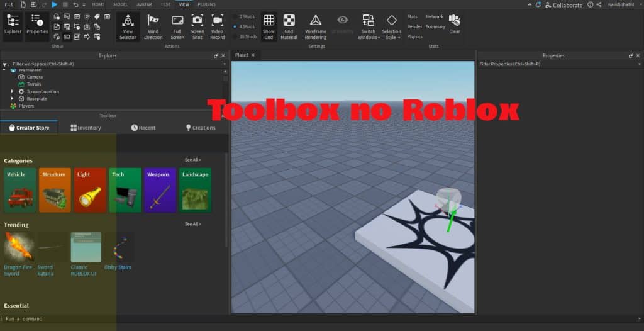The image size is (644, 331).
Task: Click See All next to Categories
Action: pos(193,160)
